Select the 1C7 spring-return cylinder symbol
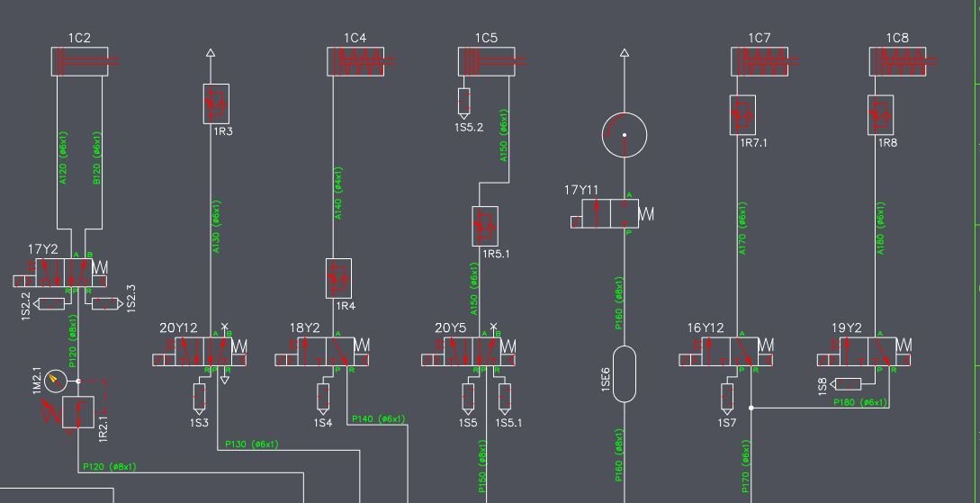 click(764, 62)
